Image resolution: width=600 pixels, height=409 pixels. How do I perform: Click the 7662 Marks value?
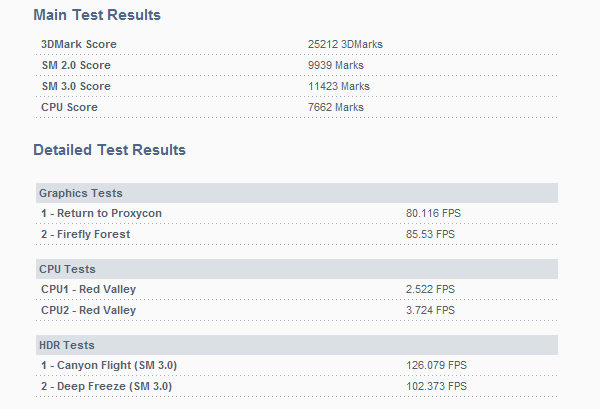[336, 107]
